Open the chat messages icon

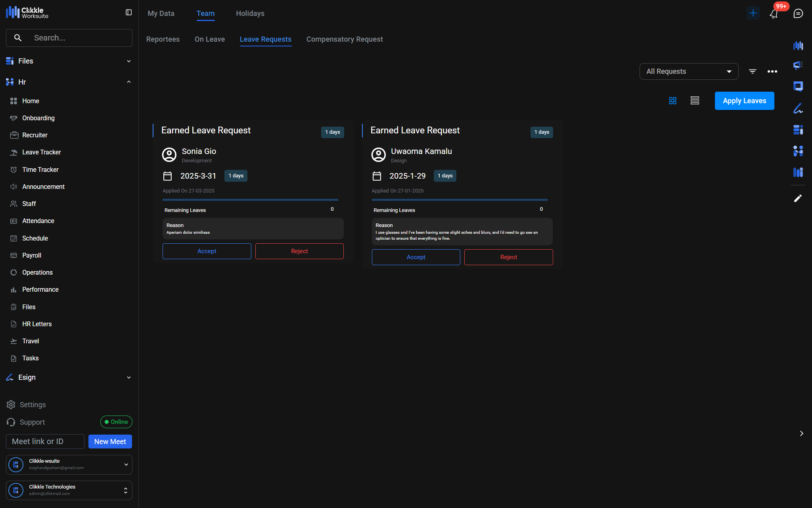tap(798, 13)
